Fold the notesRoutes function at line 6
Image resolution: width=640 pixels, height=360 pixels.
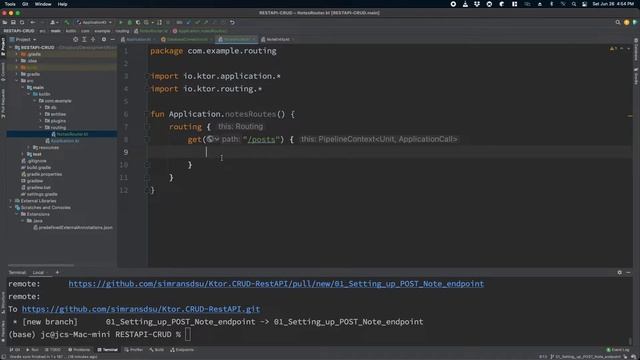click(147, 114)
